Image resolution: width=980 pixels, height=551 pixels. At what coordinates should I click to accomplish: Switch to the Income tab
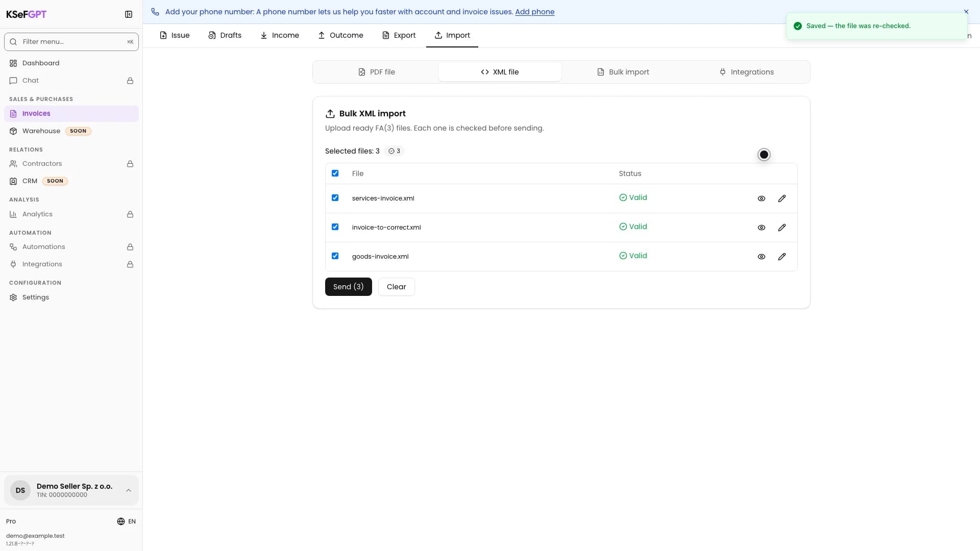pyautogui.click(x=280, y=35)
